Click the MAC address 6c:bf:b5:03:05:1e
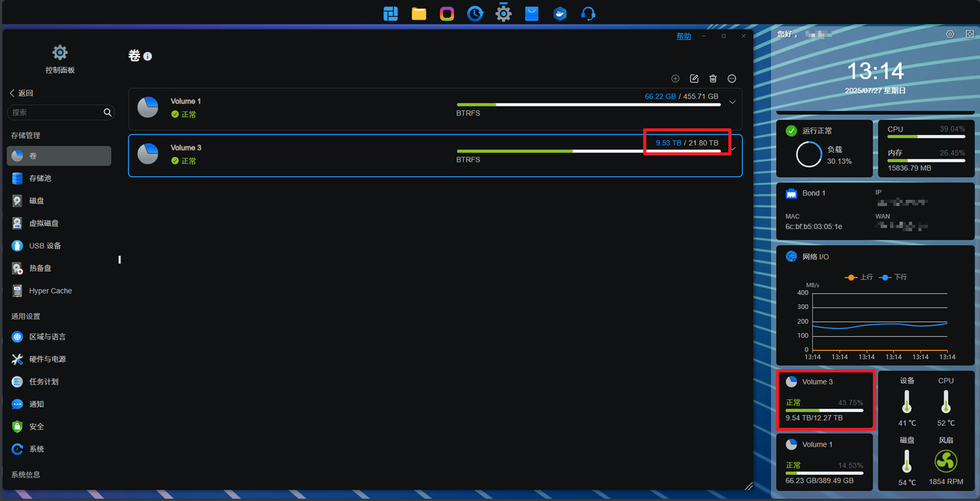This screenshot has height=501, width=980. [x=814, y=227]
